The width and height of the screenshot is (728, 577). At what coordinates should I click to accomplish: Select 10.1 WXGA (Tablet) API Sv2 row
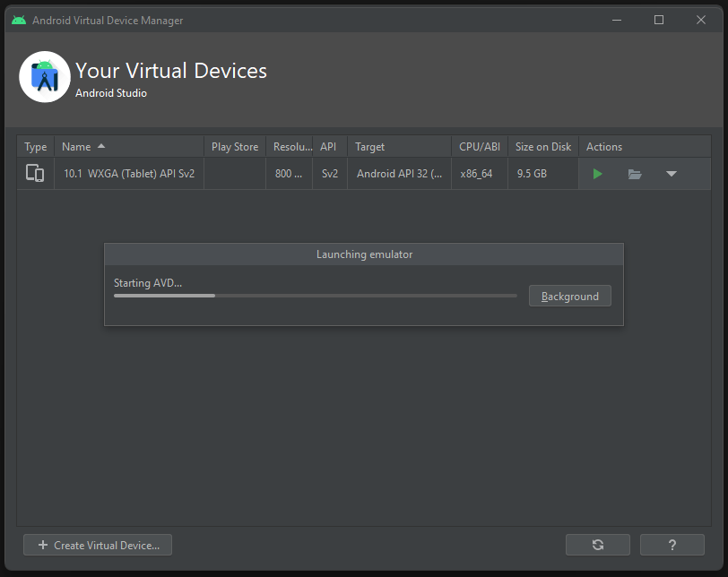tap(364, 174)
